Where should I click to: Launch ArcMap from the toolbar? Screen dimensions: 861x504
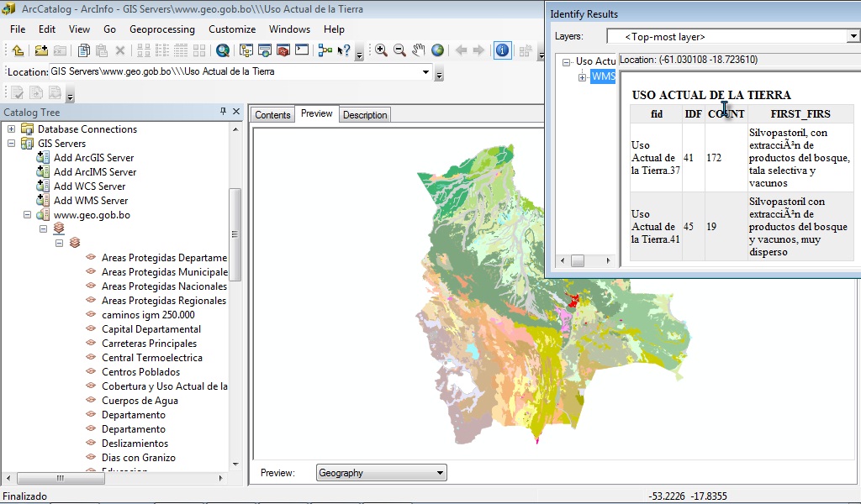(222, 50)
